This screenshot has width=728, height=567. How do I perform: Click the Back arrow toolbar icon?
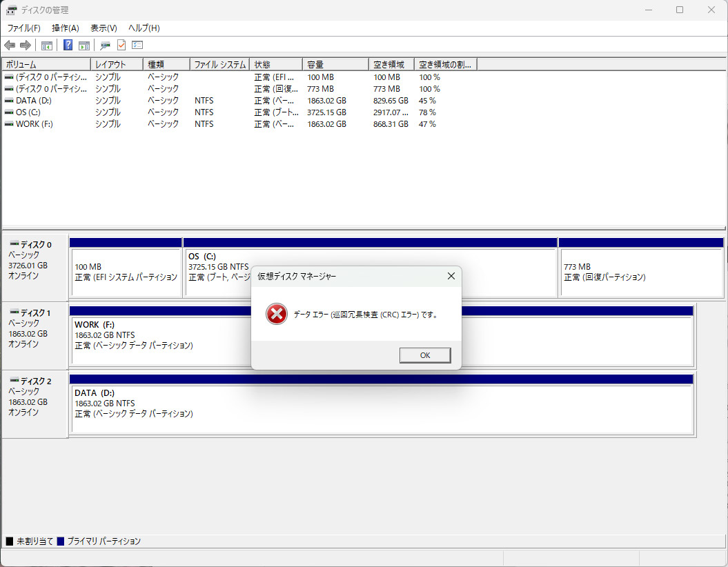coord(10,45)
